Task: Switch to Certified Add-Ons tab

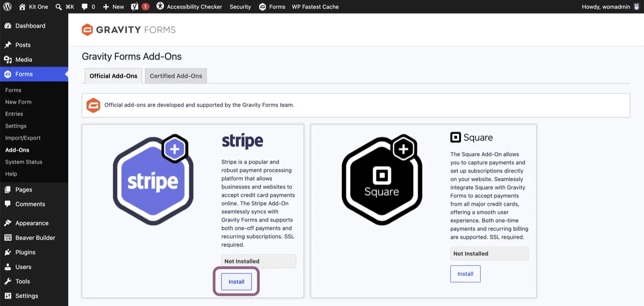Action: (176, 76)
